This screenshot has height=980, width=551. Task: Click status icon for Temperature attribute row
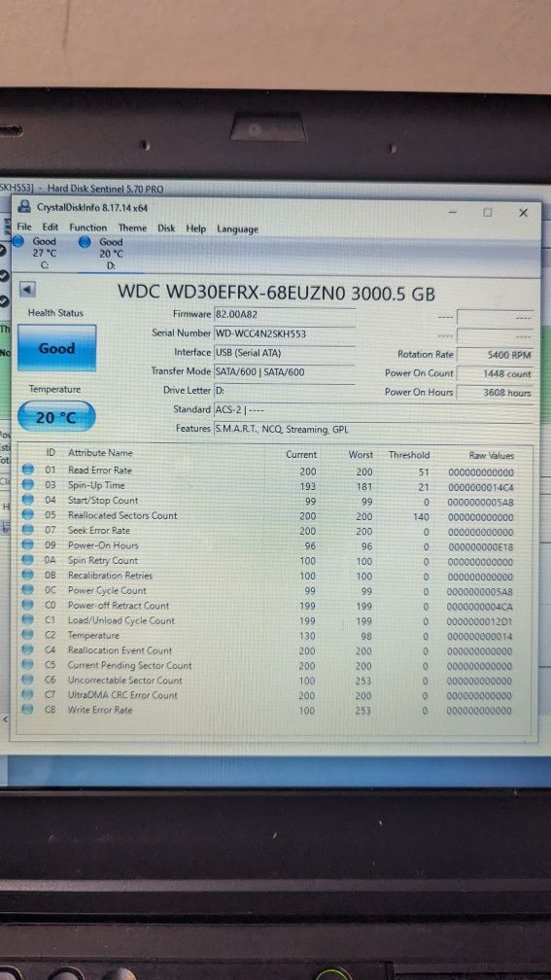click(28, 634)
